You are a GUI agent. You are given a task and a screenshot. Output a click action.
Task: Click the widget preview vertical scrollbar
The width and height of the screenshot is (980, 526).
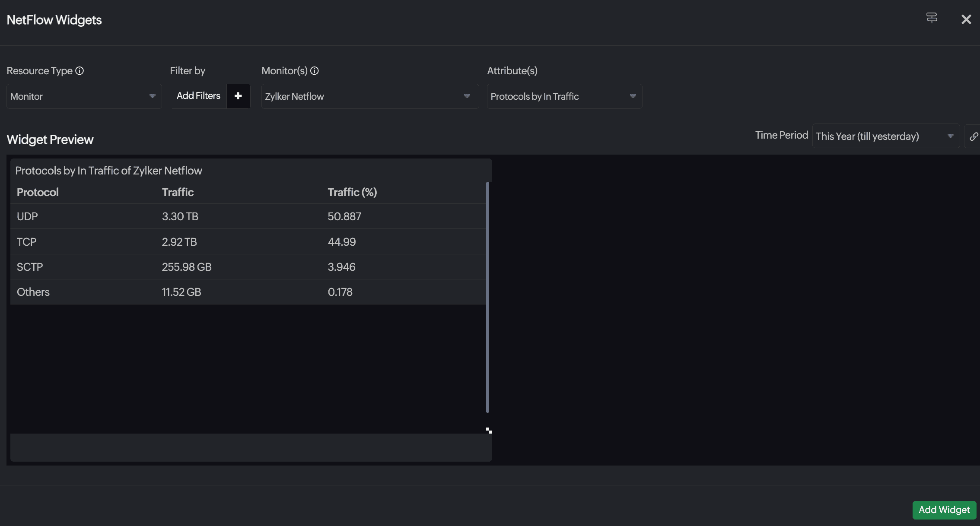pyautogui.click(x=487, y=297)
